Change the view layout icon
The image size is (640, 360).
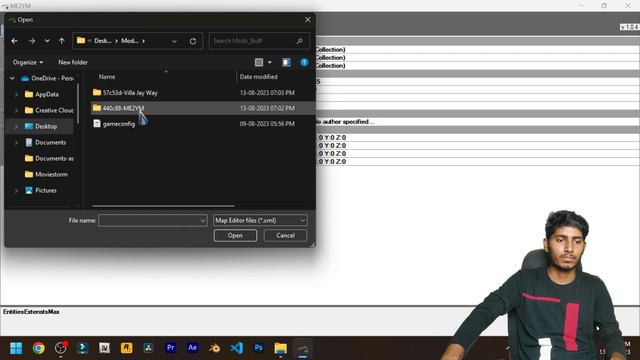click(x=259, y=62)
